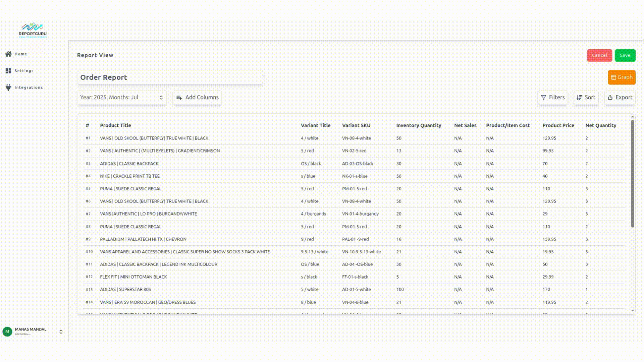Click the Settings dashboard icon
The width and height of the screenshot is (644, 362).
point(8,71)
